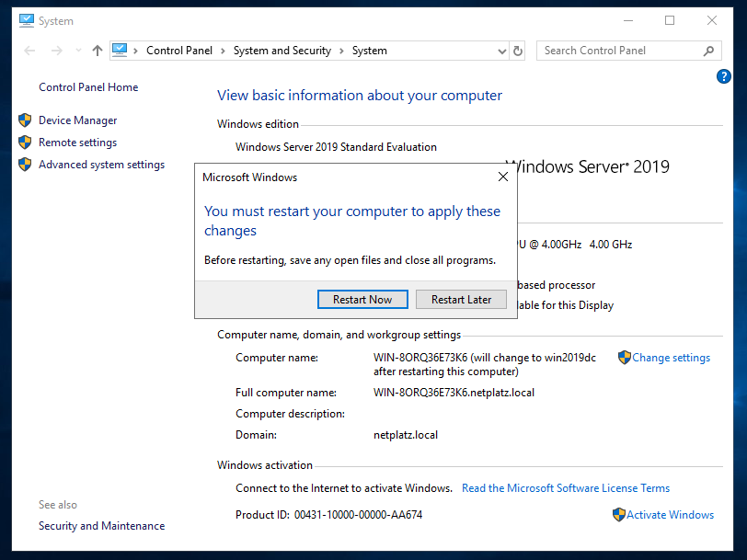747x560 pixels.
Task: Click the Restart Now button
Action: click(362, 300)
